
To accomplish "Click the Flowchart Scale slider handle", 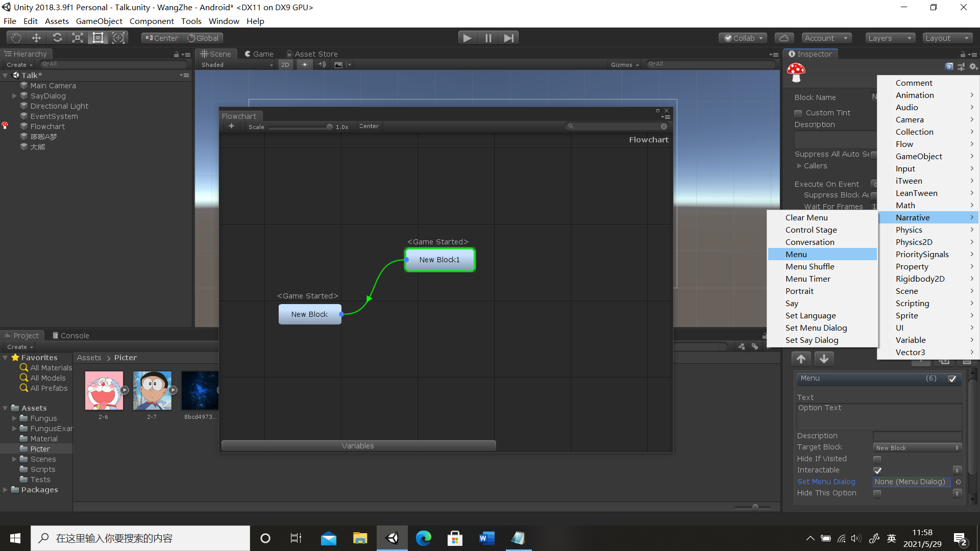I will (x=330, y=127).
